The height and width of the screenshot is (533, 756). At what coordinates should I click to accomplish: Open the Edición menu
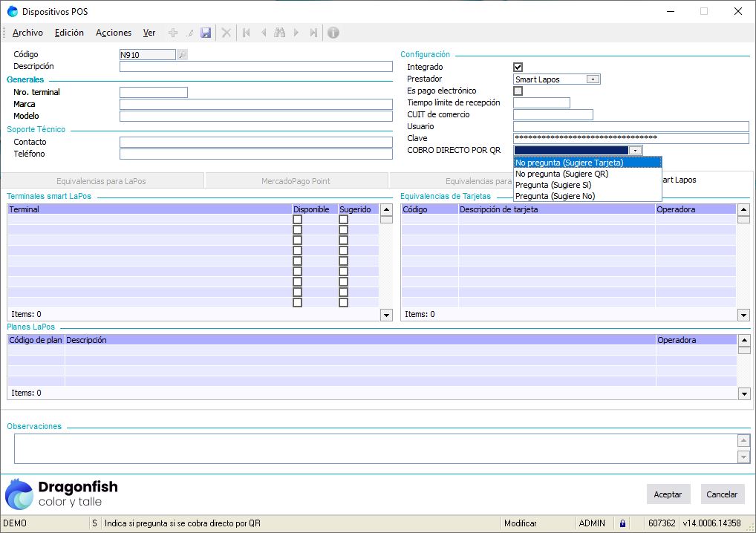pyautogui.click(x=69, y=33)
